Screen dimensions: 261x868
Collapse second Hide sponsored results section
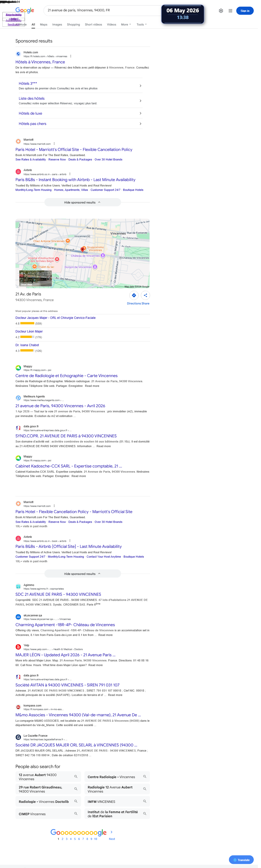(83, 574)
